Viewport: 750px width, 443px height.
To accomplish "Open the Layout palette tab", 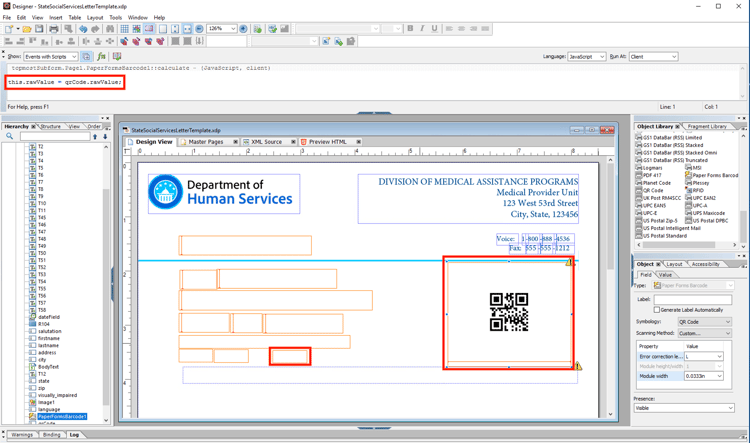I will 674,264.
